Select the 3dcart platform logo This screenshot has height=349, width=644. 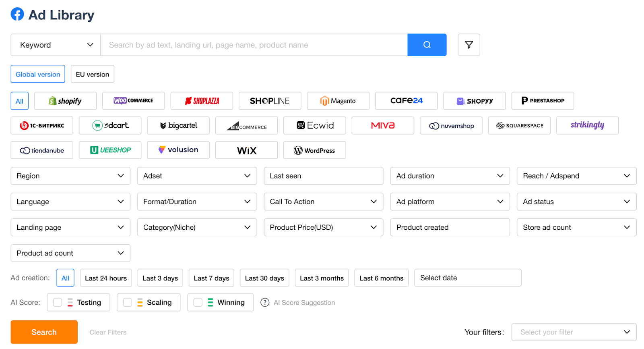[110, 125]
